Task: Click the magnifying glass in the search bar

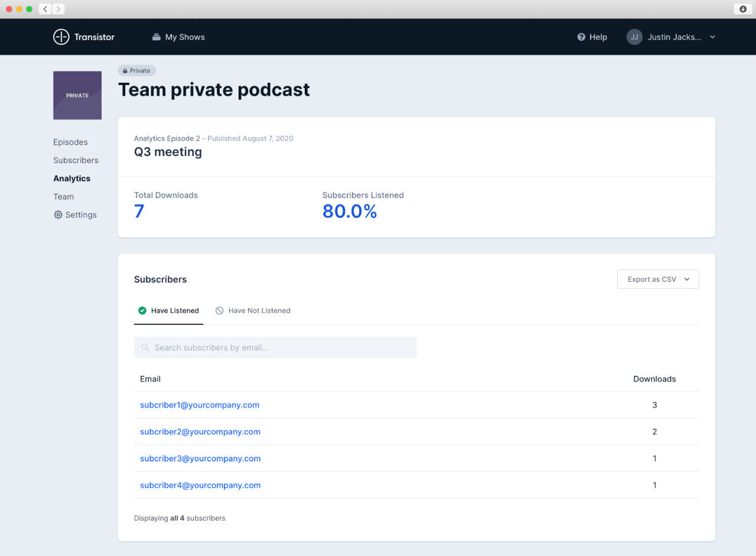Action: [145, 347]
